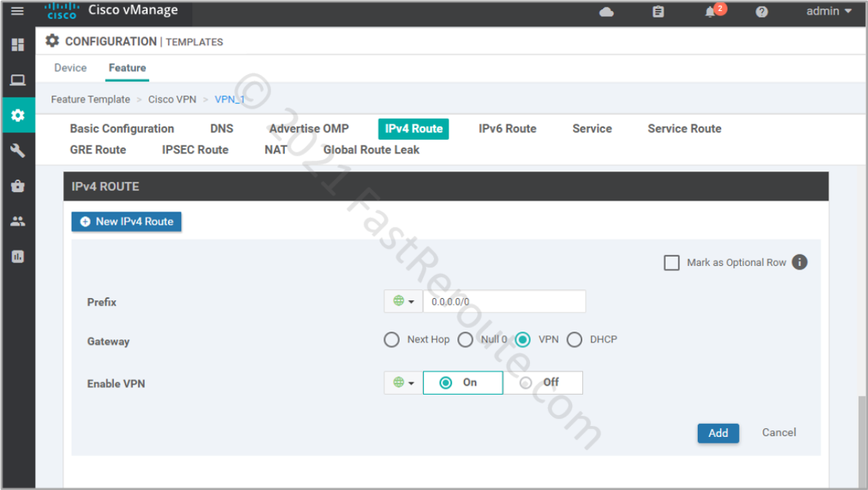This screenshot has width=868, height=490.
Task: Set Enable VPN to Off
Action: [543, 382]
